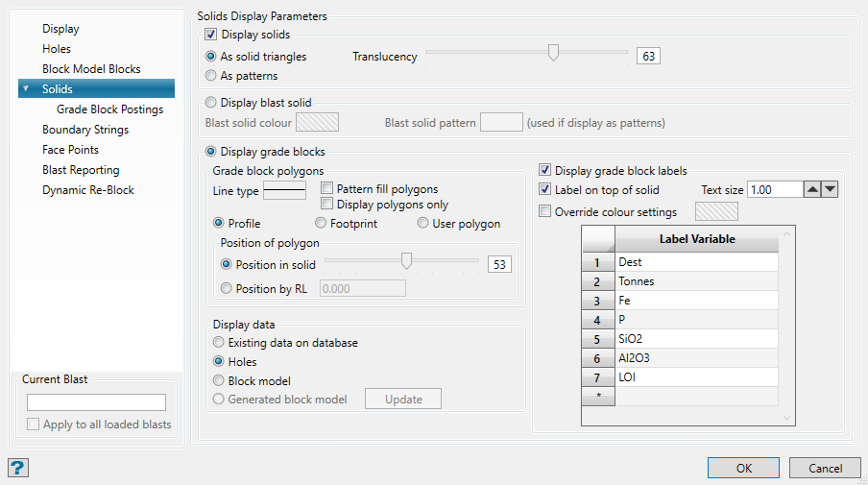
Task: Select the Fe label variable row
Action: pyautogui.click(x=696, y=301)
